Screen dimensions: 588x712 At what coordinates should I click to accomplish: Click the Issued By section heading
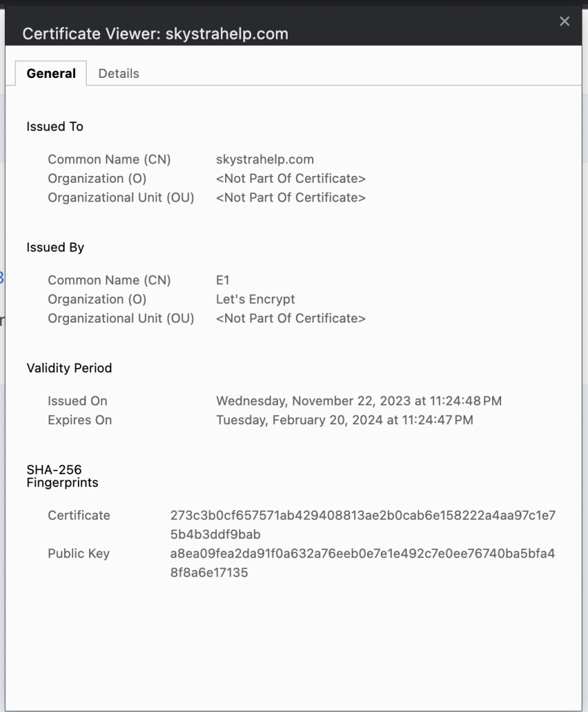[x=56, y=248]
